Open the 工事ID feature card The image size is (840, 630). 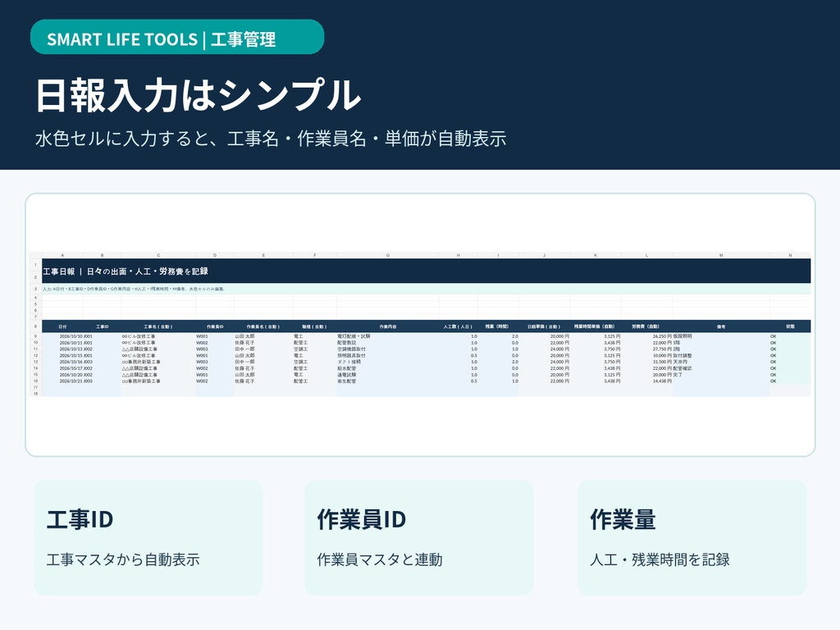[148, 537]
